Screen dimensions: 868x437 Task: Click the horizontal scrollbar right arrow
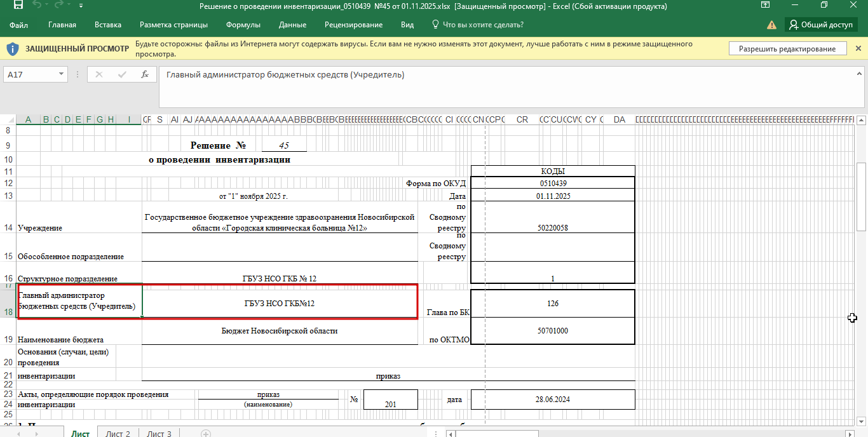click(x=850, y=434)
